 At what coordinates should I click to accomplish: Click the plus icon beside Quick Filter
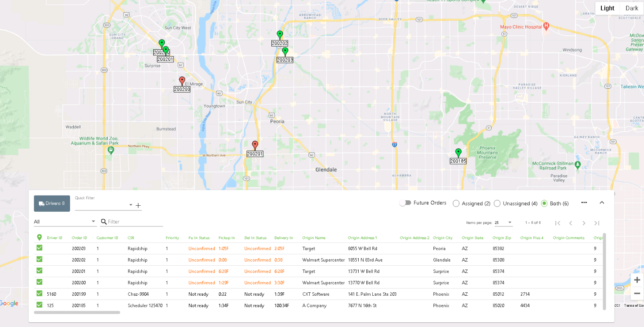coord(138,206)
